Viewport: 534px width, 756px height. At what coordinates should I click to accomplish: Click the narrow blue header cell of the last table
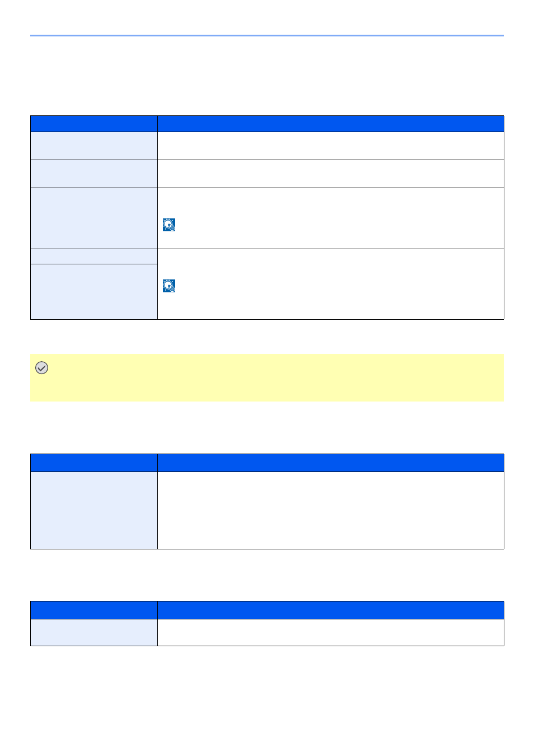[x=94, y=610]
